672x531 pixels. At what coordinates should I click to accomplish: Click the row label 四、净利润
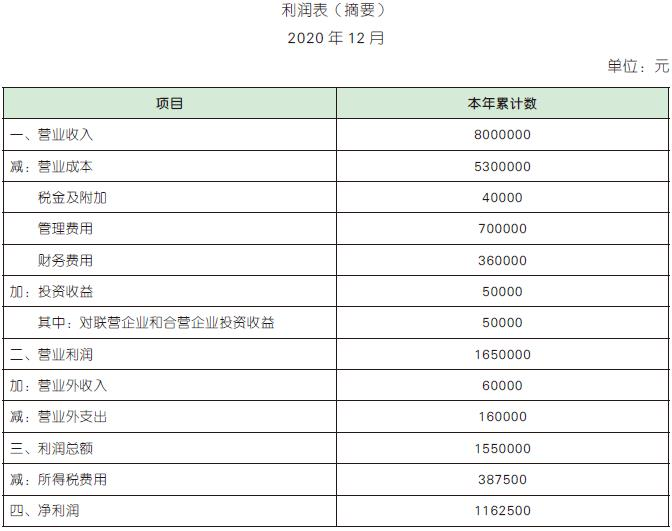pos(45,510)
